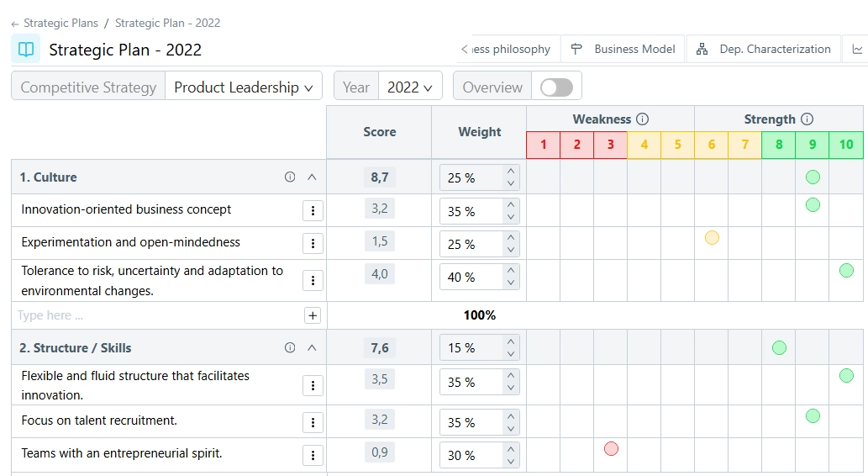Switch to the Business Model tab
Screen dimensions: 868x476
(x=623, y=50)
